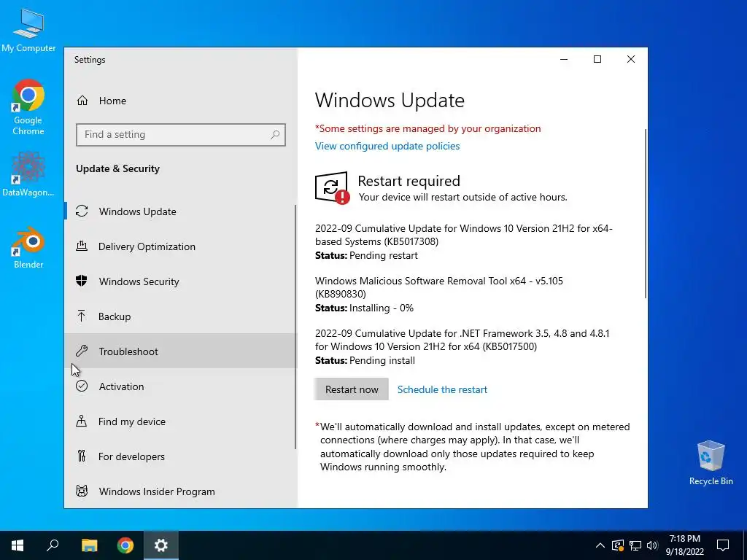Screen dimensions: 747x560
Task: Click the Windows Security shield icon
Action: (82, 281)
